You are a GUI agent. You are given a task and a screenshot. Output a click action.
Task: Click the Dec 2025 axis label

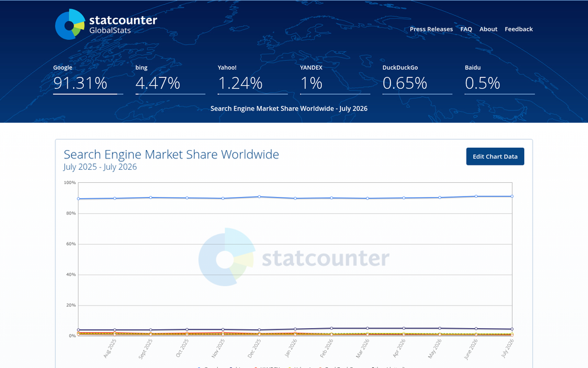(x=254, y=348)
